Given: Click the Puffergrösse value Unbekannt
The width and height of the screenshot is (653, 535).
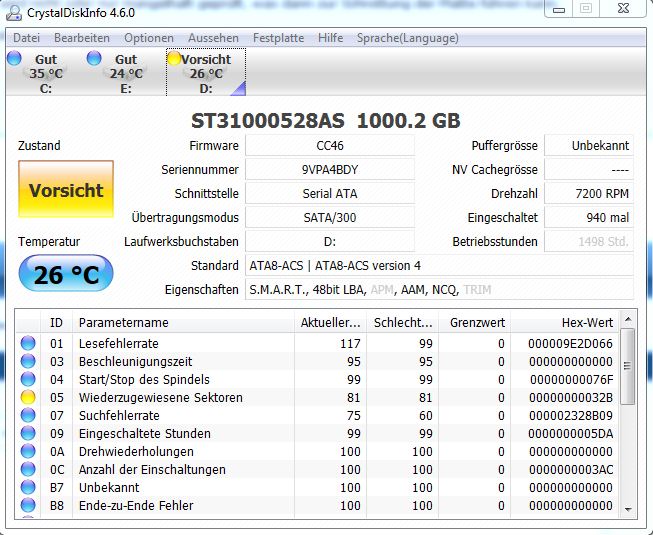Looking at the screenshot, I should coord(589,145).
